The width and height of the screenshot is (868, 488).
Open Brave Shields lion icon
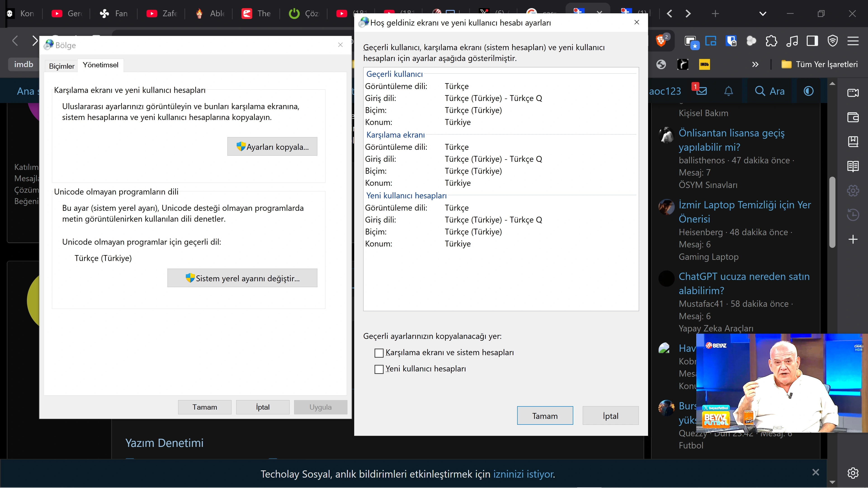pyautogui.click(x=661, y=41)
